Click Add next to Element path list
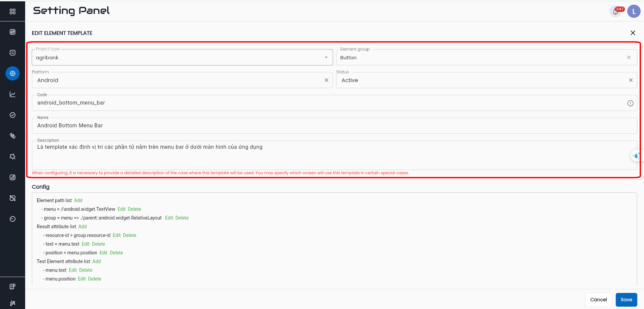This screenshot has height=309, width=644. (x=78, y=200)
